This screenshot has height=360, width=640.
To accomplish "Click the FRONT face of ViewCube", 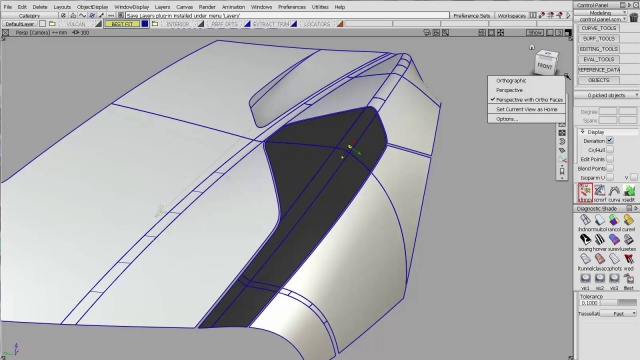I will 545,65.
